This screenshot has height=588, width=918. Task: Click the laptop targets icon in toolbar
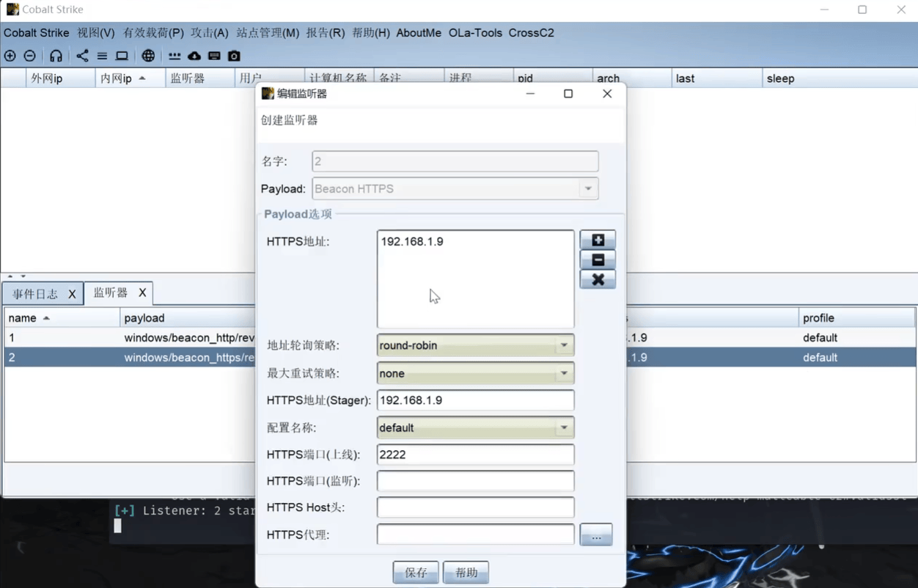[x=122, y=56]
